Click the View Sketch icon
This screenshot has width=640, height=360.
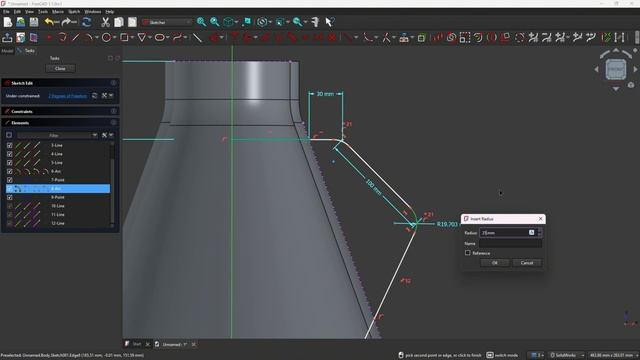pyautogui.click(x=20, y=38)
